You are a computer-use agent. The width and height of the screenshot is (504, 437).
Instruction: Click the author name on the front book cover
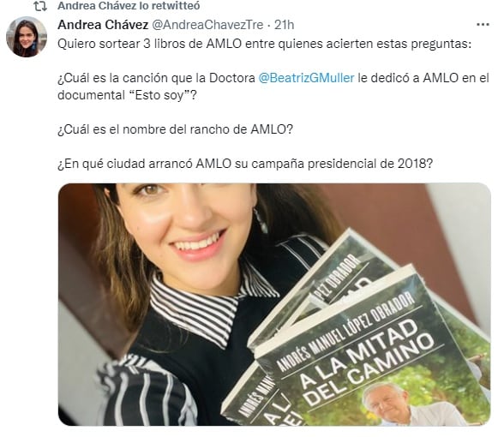tap(345, 332)
